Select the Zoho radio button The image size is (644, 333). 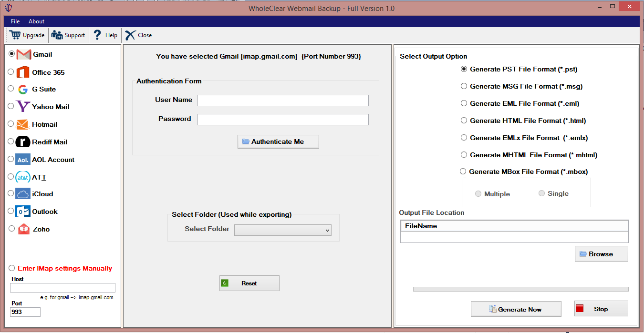click(12, 229)
